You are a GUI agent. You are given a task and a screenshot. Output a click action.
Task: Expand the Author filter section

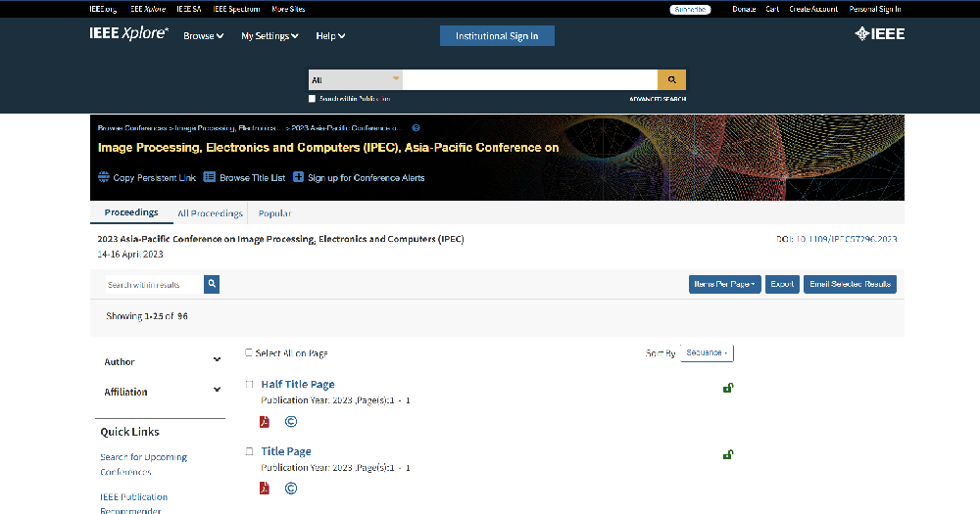pyautogui.click(x=217, y=360)
